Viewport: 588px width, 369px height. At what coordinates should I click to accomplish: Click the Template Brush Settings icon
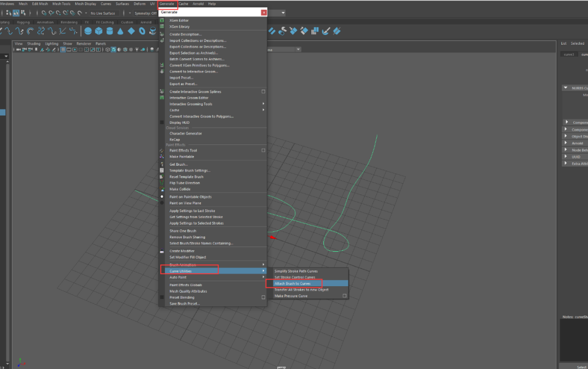click(x=162, y=171)
